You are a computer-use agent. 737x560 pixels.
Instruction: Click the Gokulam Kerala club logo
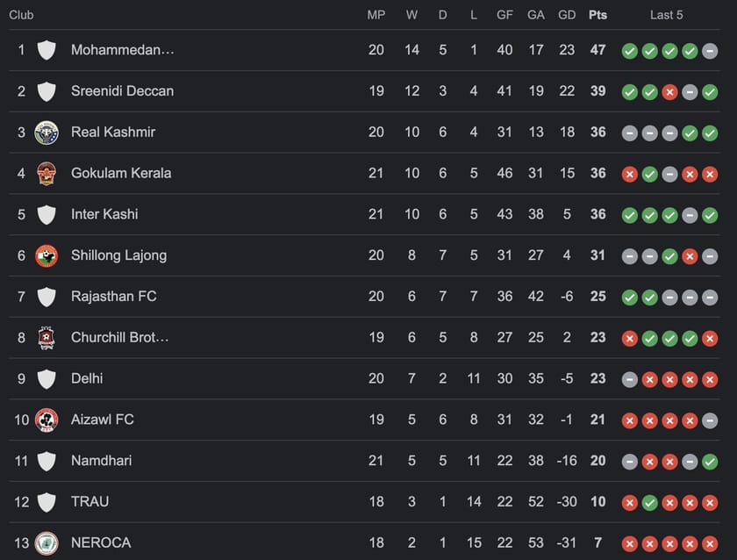pos(47,174)
